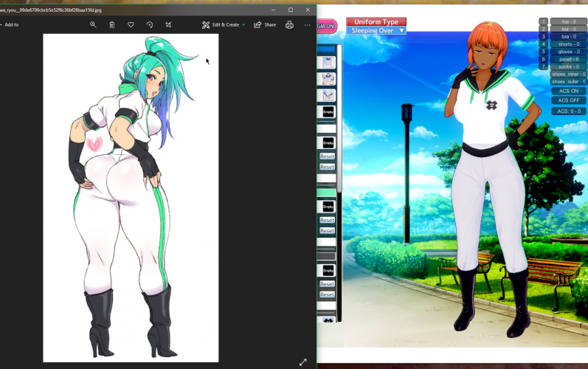Image resolution: width=588 pixels, height=369 pixels.
Task: Open the Sleeping Over uniform dropdown
Action: click(x=376, y=31)
